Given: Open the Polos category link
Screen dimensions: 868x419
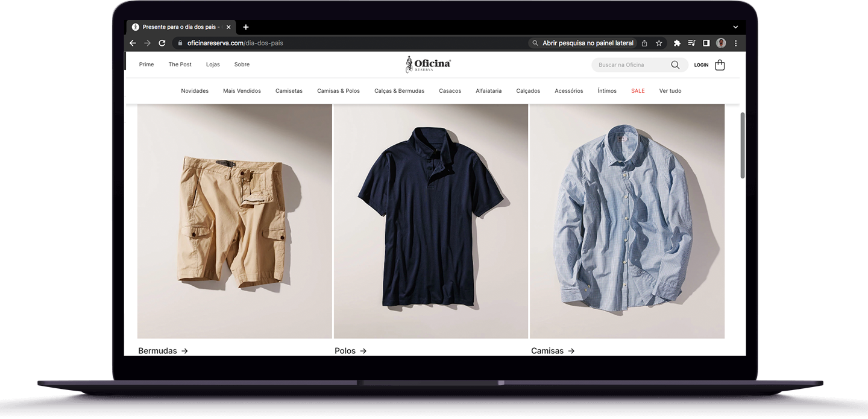Looking at the screenshot, I should [351, 350].
